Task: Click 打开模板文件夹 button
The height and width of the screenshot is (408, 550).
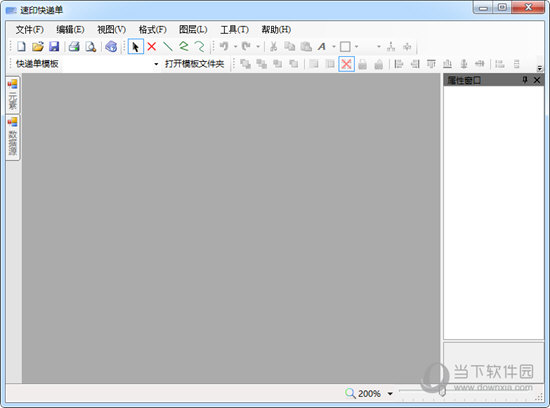Action: (195, 64)
